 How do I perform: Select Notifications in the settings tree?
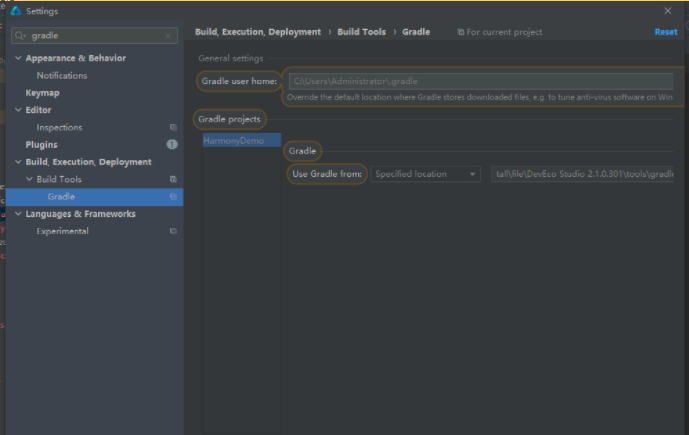[62, 76]
